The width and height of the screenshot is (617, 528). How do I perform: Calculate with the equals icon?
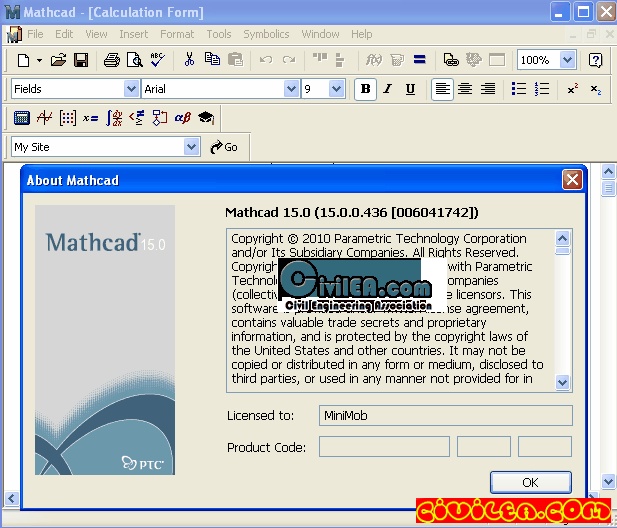419,59
